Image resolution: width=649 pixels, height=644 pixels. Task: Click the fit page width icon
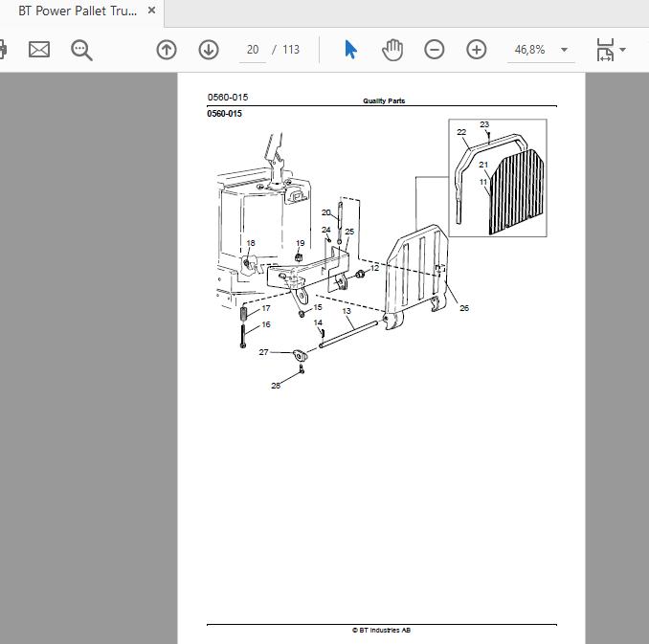click(605, 50)
